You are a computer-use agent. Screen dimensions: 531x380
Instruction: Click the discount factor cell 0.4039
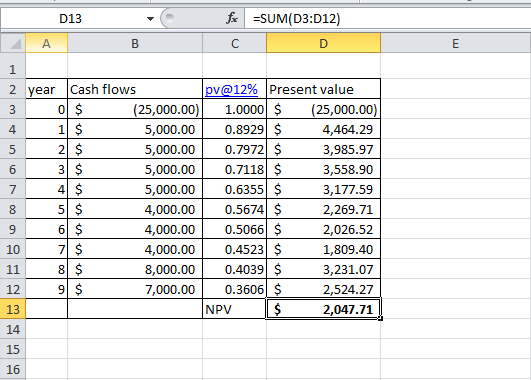234,269
